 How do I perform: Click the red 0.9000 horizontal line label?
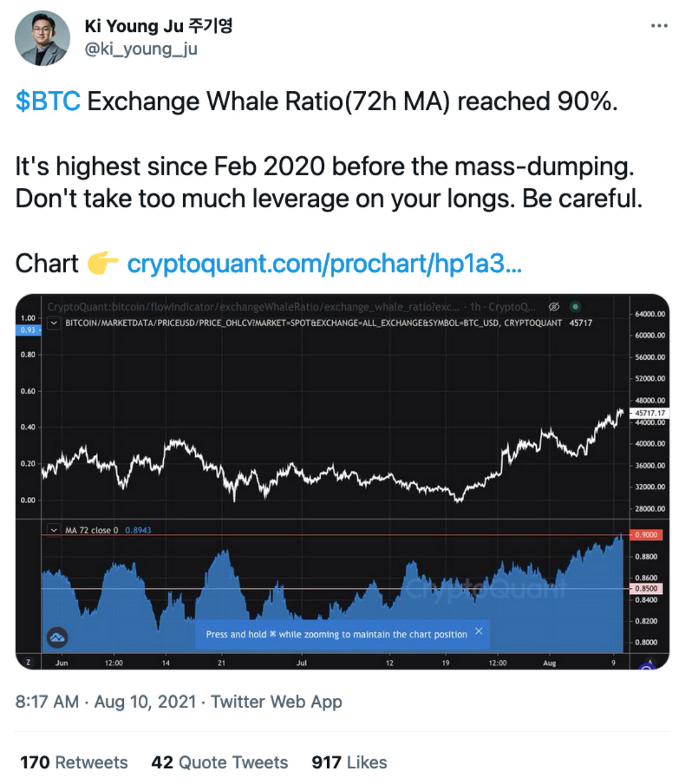coord(646,535)
